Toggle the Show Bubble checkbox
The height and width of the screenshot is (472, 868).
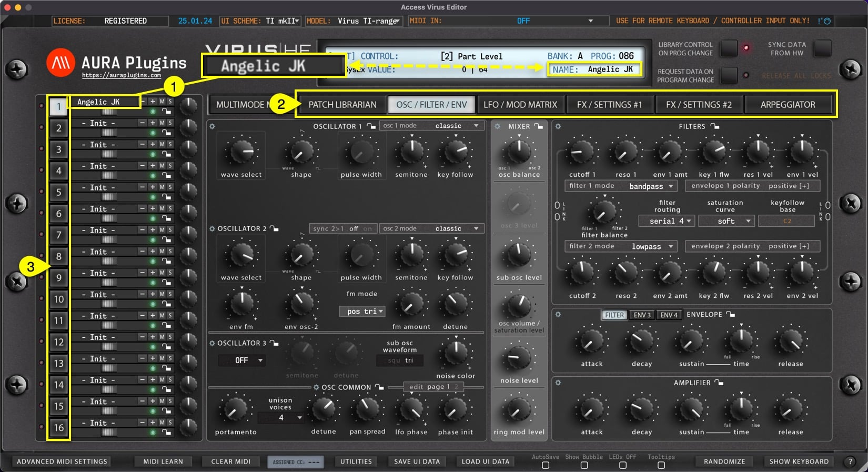[584, 465]
